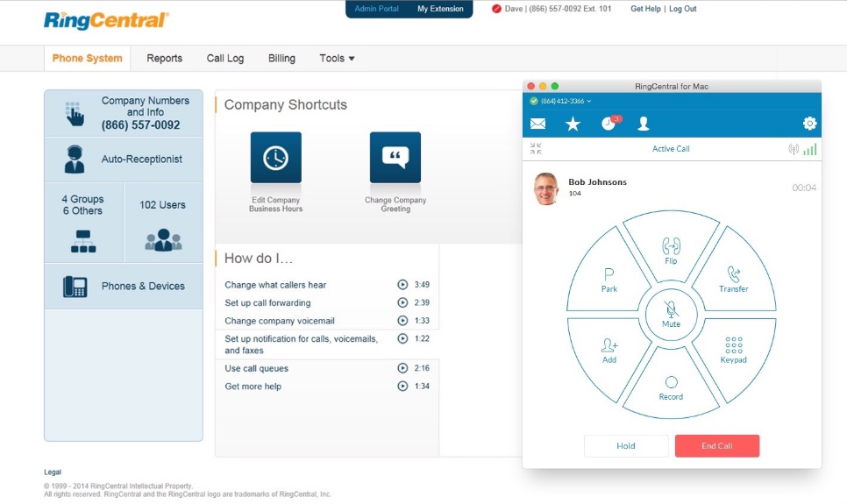Open contacts person icon
This screenshot has width=847, height=504.
tap(644, 124)
